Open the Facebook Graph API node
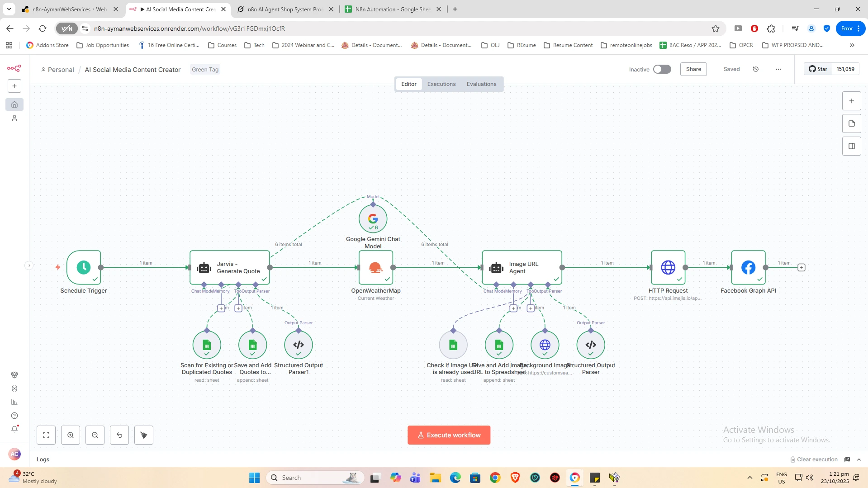868x488 pixels. (x=748, y=267)
